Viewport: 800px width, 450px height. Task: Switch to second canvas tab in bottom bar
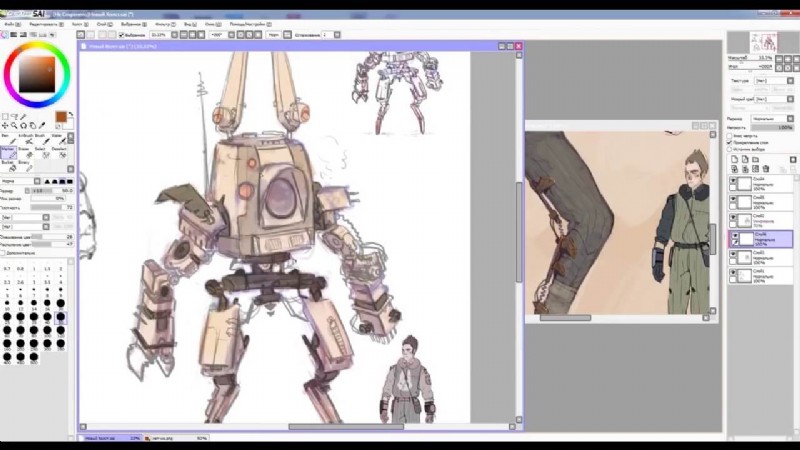[x=170, y=438]
